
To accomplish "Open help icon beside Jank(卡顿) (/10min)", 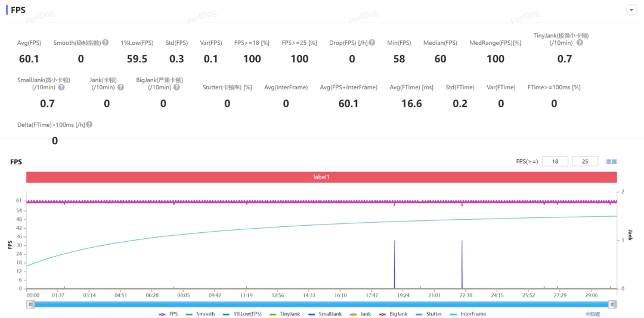I will (120, 88).
